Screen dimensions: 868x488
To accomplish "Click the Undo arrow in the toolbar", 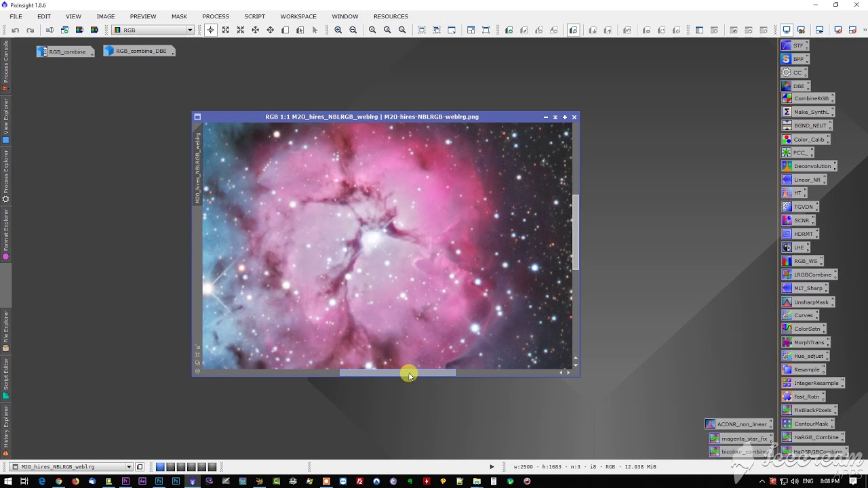I will pyautogui.click(x=16, y=30).
